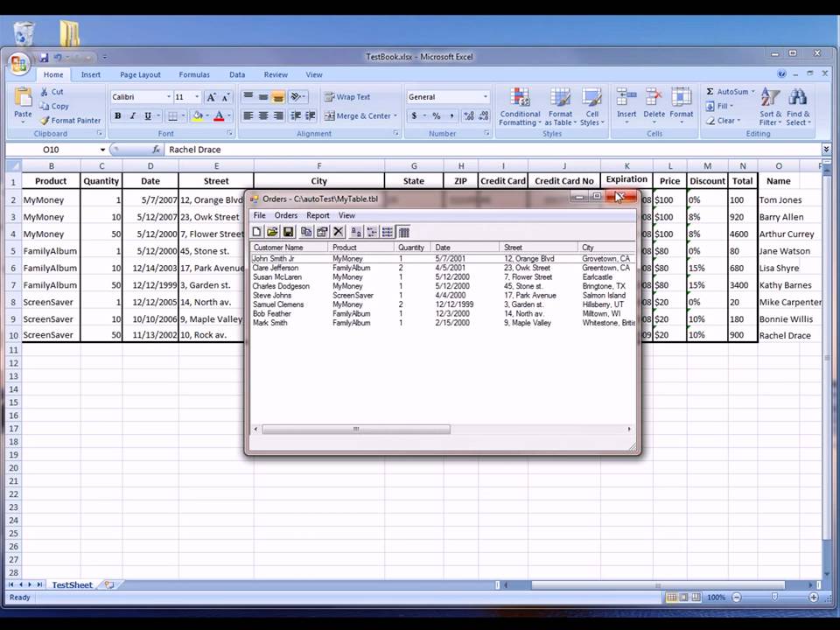Viewport: 840px width, 630px height.
Task: Click Increase Decimal button
Action: (469, 115)
